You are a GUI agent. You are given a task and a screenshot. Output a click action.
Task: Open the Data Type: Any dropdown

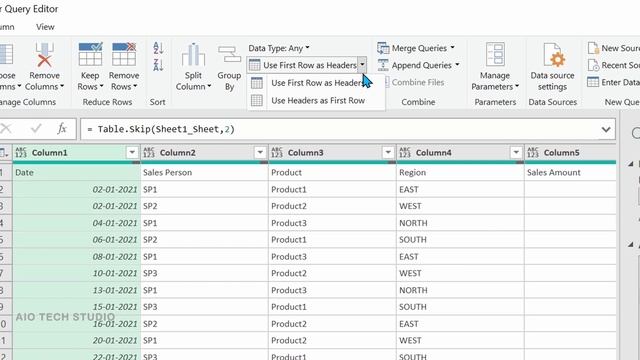coord(279,48)
